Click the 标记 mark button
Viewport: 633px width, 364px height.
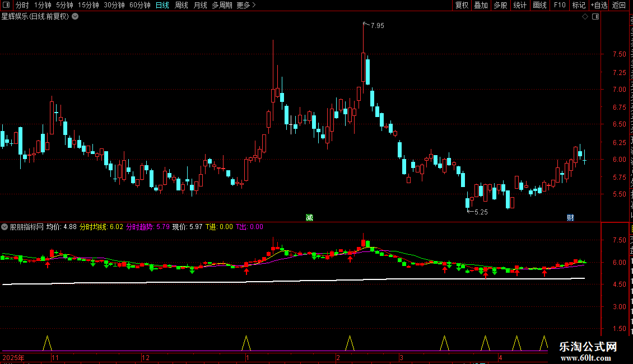pos(579,5)
